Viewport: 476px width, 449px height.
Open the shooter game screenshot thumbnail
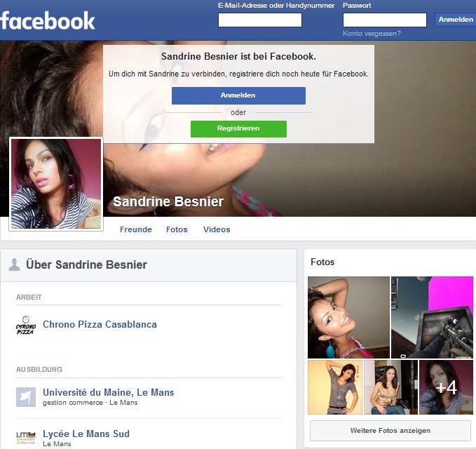[x=432, y=317]
